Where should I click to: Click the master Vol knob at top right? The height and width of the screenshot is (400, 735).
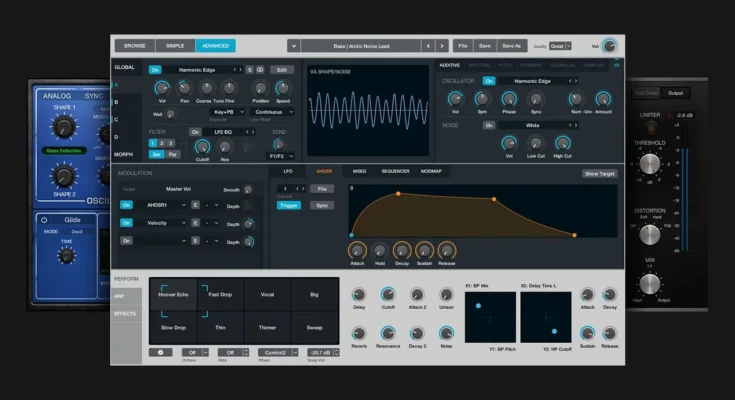(x=609, y=46)
